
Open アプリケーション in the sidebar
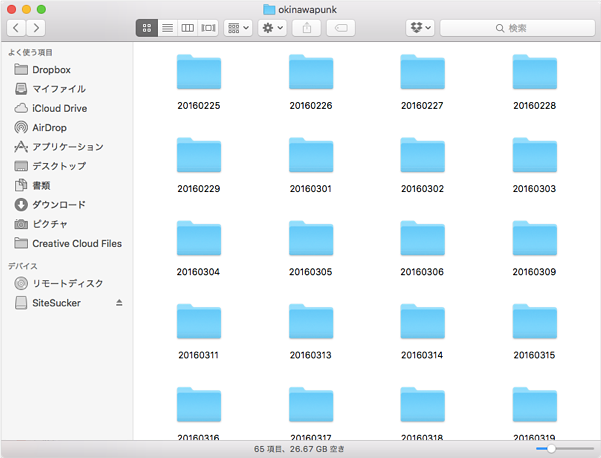(68, 147)
